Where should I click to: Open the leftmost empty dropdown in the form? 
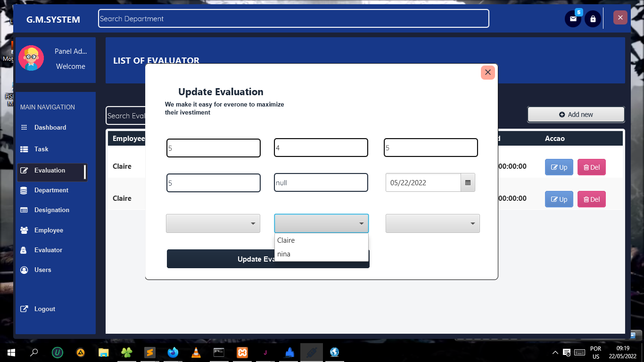point(213,223)
